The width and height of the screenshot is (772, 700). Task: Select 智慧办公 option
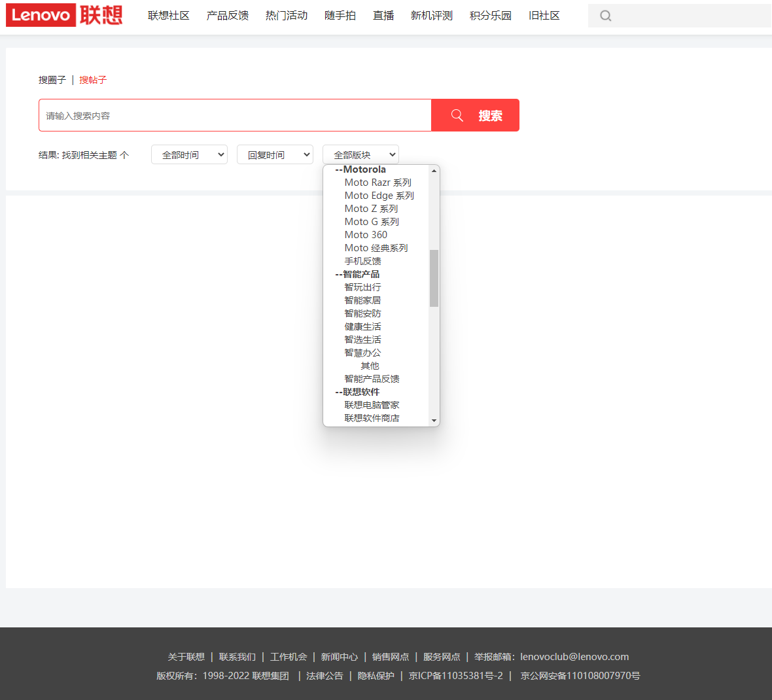coord(363,353)
